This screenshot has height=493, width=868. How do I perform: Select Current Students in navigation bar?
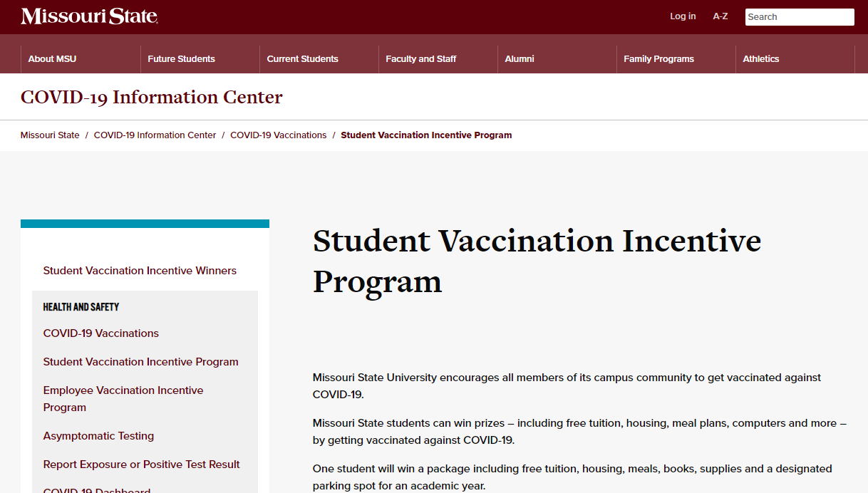[302, 59]
